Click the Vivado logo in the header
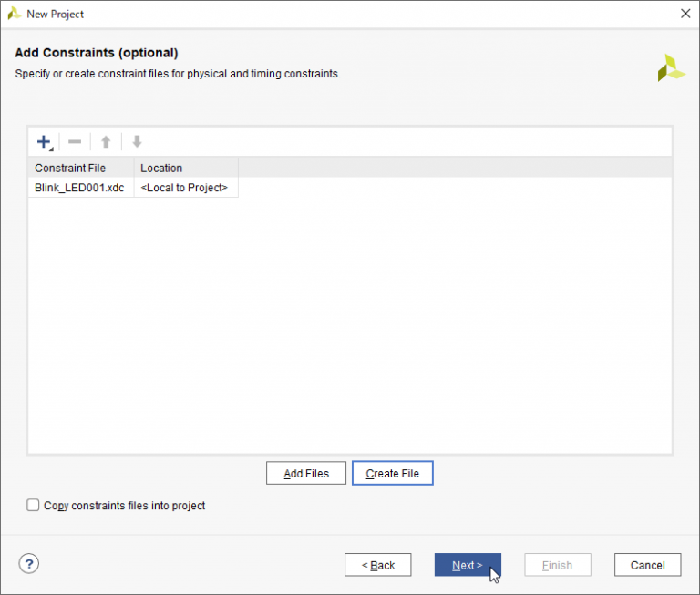This screenshot has width=700, height=595. click(671, 68)
